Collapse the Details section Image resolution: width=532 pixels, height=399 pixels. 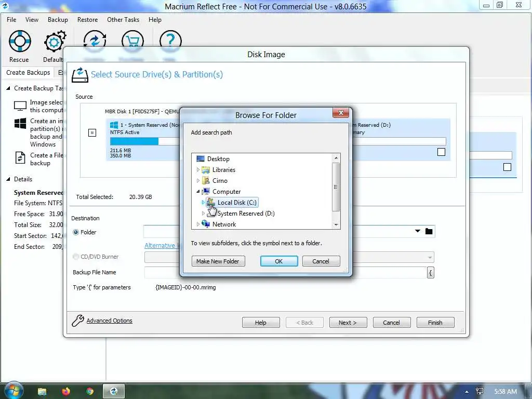[x=8, y=179]
